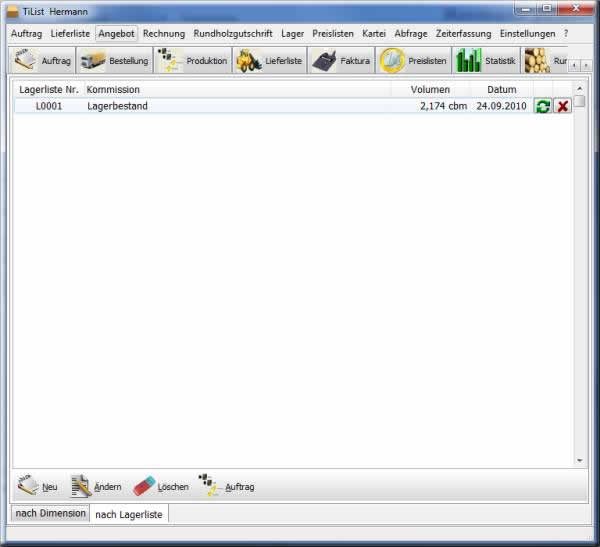Open the Kartei menu
This screenshot has width=600, height=547.
point(374,34)
